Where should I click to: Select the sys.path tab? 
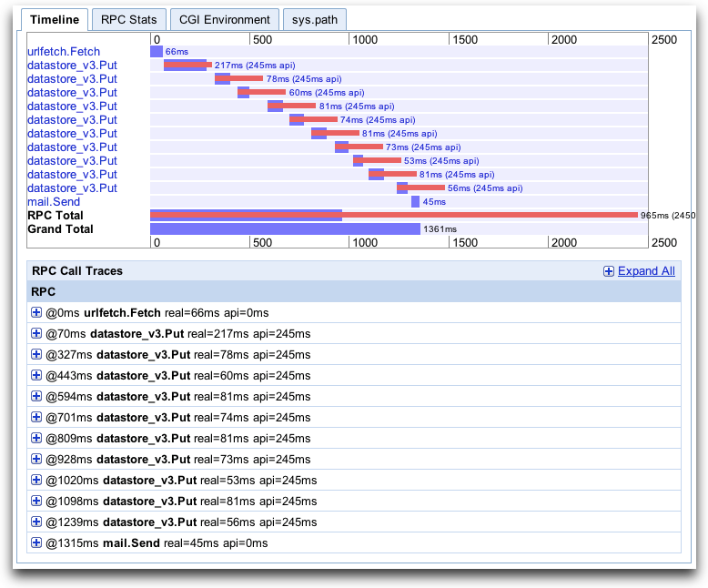(314, 19)
